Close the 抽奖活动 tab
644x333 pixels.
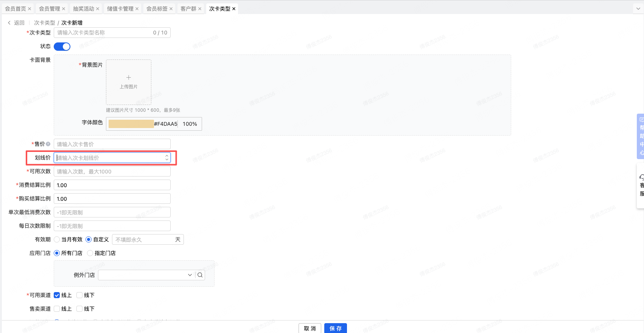pos(98,9)
